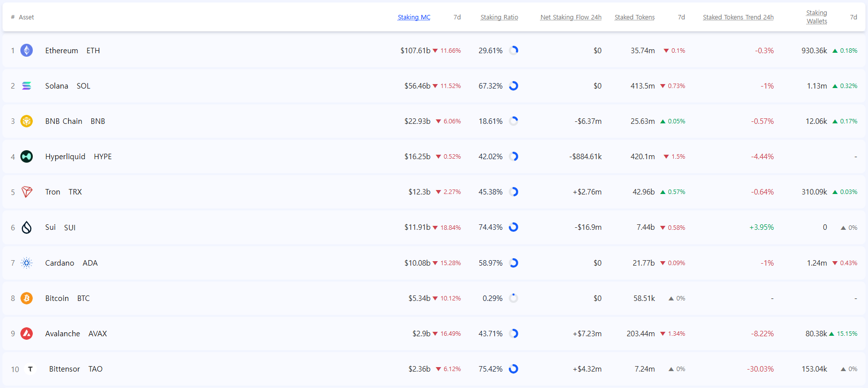Click the Cardano logo icon
This screenshot has height=388, width=868.
coord(27,263)
